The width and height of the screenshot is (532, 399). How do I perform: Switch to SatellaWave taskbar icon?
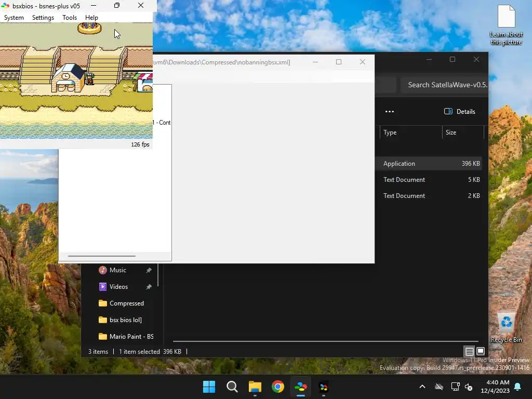click(x=324, y=387)
